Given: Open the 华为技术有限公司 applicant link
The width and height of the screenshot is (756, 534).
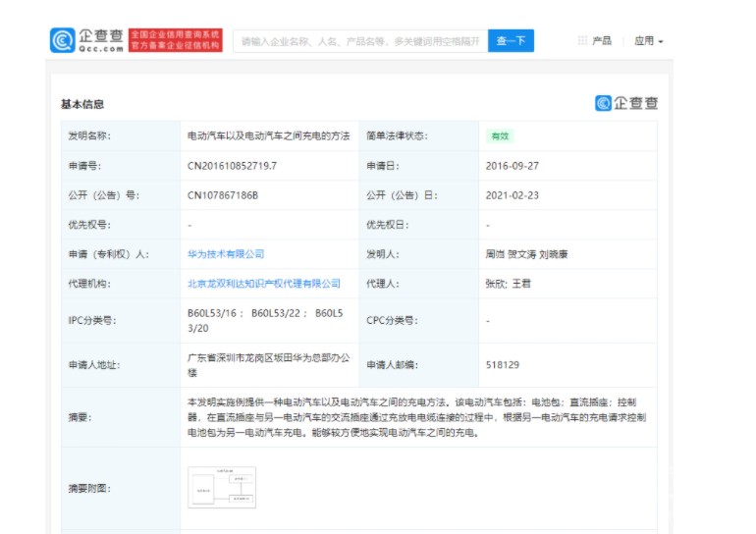Looking at the screenshot, I should tap(226, 254).
